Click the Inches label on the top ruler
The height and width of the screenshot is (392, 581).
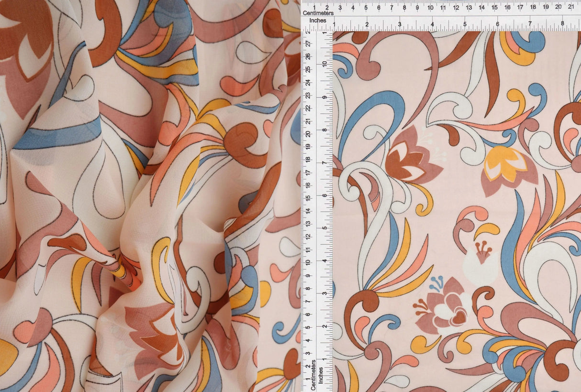pyautogui.click(x=319, y=22)
